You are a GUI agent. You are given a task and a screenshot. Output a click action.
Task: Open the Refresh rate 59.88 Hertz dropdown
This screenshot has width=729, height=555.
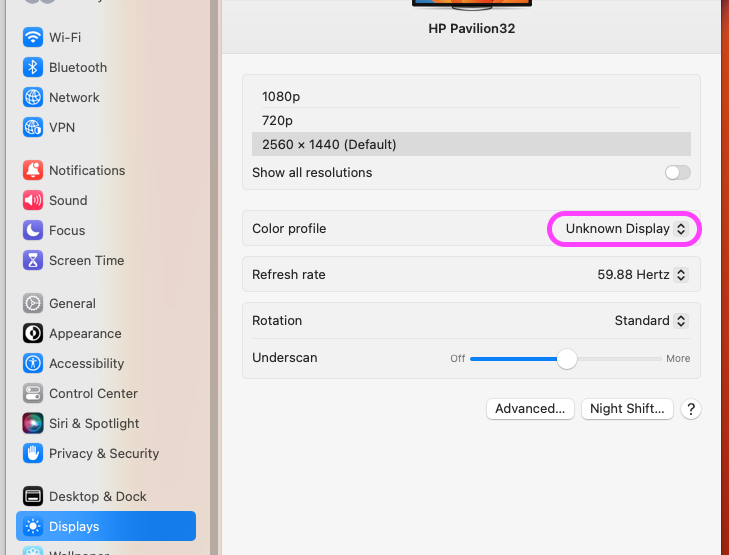pos(642,275)
